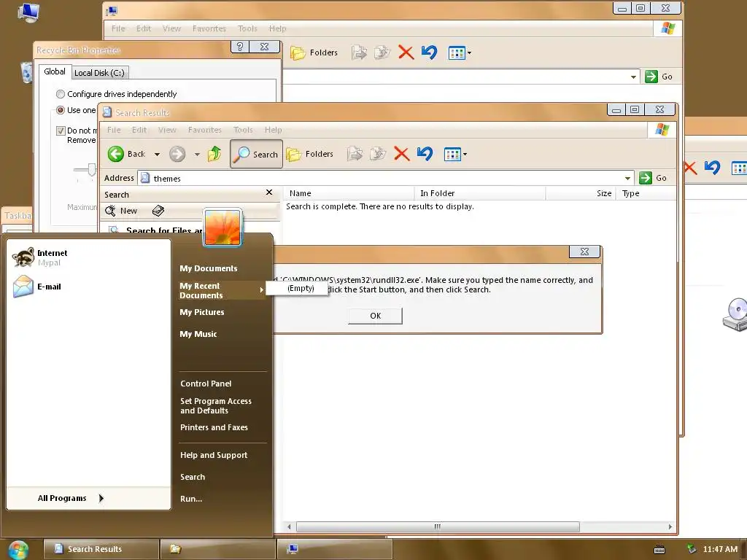
Task: Click Copy To icon in Search Results toolbar
Action: point(378,154)
